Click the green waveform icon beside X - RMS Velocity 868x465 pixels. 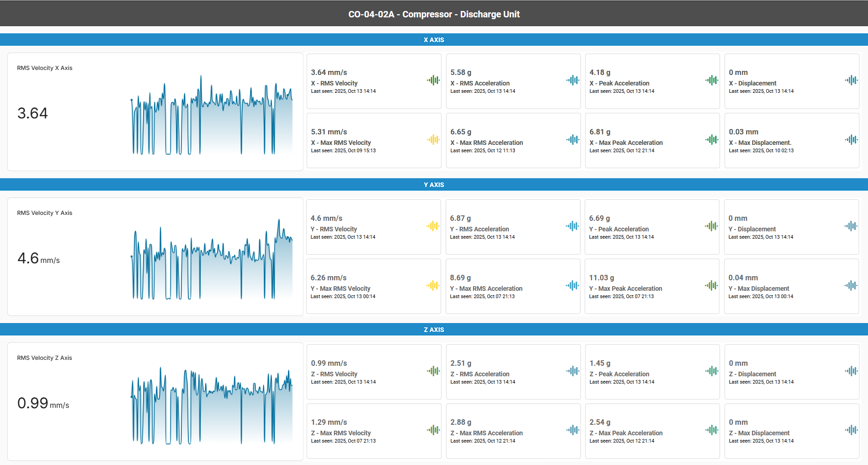point(433,80)
